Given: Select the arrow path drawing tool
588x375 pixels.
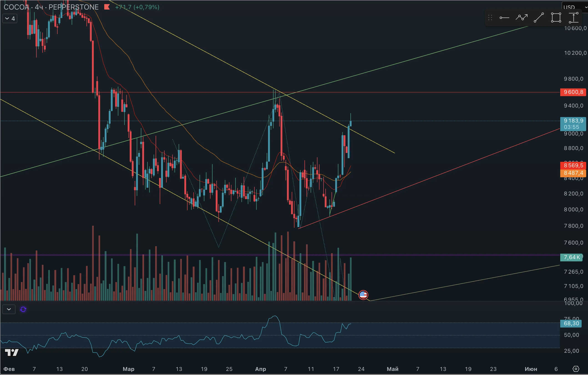Looking at the screenshot, I should point(522,18).
